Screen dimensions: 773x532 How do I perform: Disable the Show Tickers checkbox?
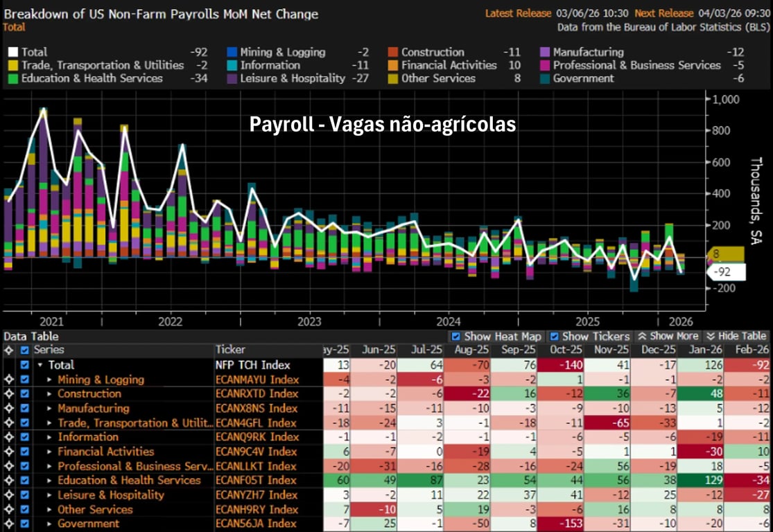(555, 336)
